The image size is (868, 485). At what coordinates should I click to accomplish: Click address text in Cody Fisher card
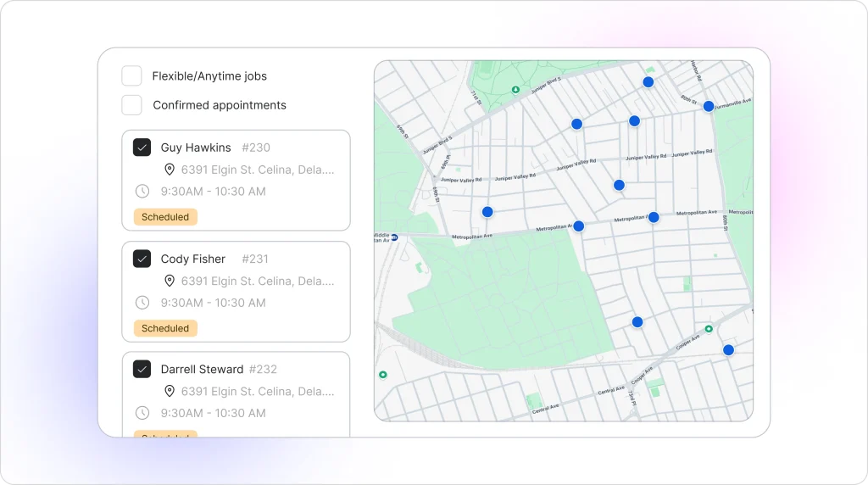(258, 281)
